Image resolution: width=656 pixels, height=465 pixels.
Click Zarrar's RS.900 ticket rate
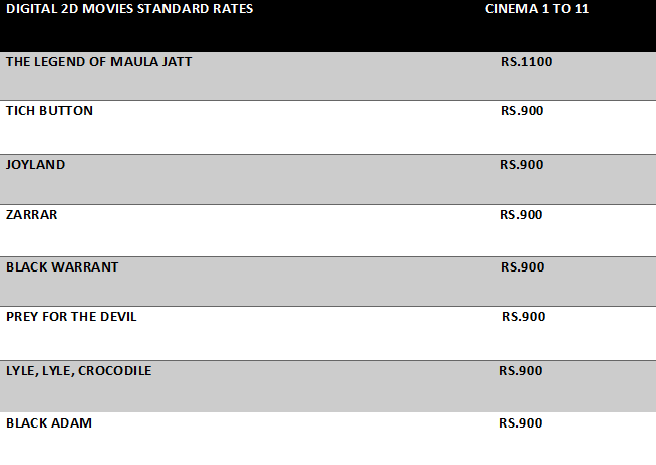[521, 215]
